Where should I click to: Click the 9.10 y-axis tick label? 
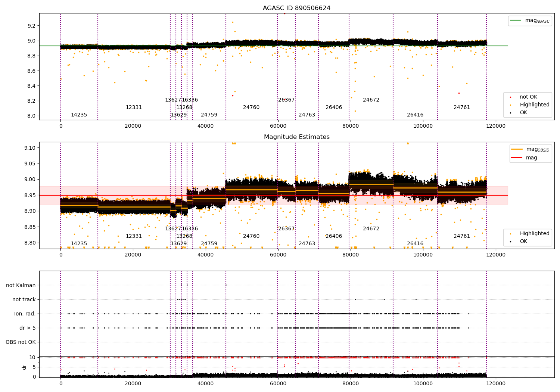(30, 148)
